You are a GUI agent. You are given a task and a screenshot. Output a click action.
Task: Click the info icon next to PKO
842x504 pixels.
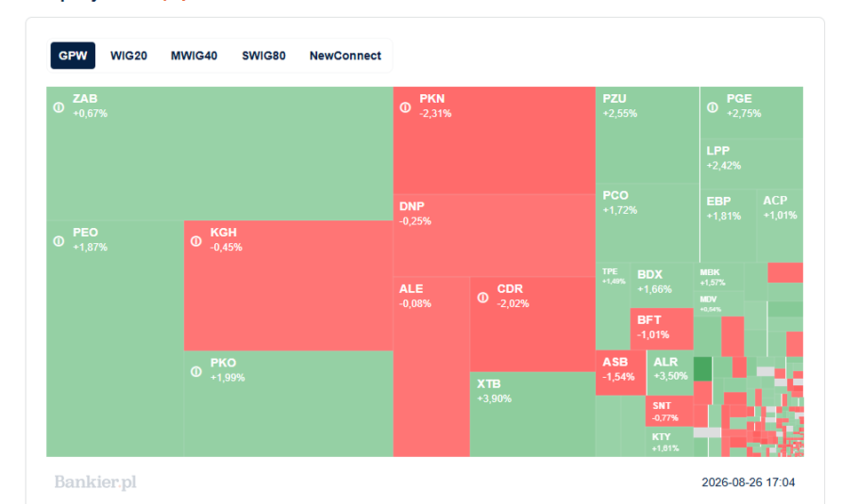coord(196,372)
